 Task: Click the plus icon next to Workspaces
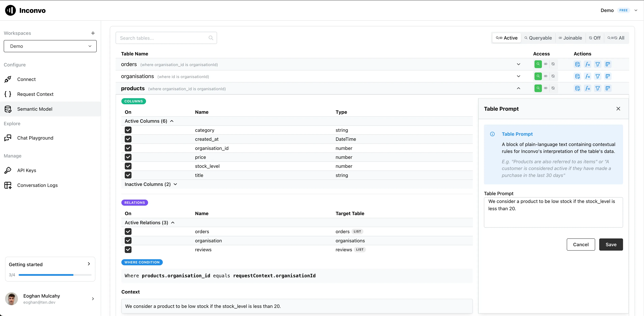[93, 33]
